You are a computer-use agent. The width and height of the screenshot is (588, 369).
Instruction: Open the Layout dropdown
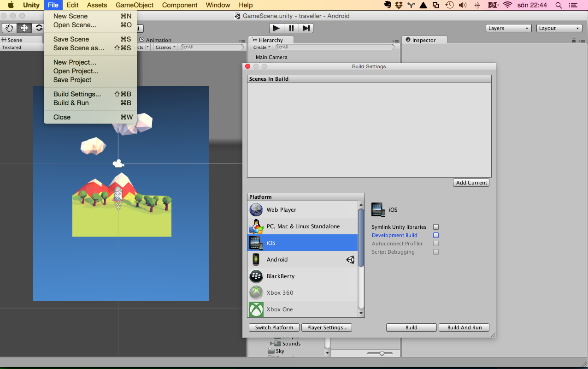point(559,28)
